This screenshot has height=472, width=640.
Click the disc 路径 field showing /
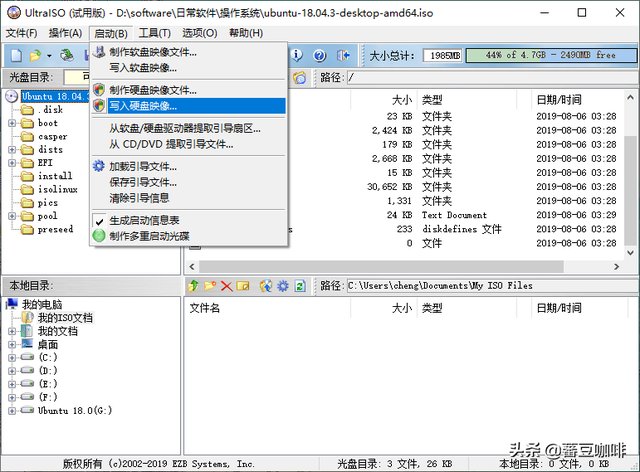click(492, 78)
